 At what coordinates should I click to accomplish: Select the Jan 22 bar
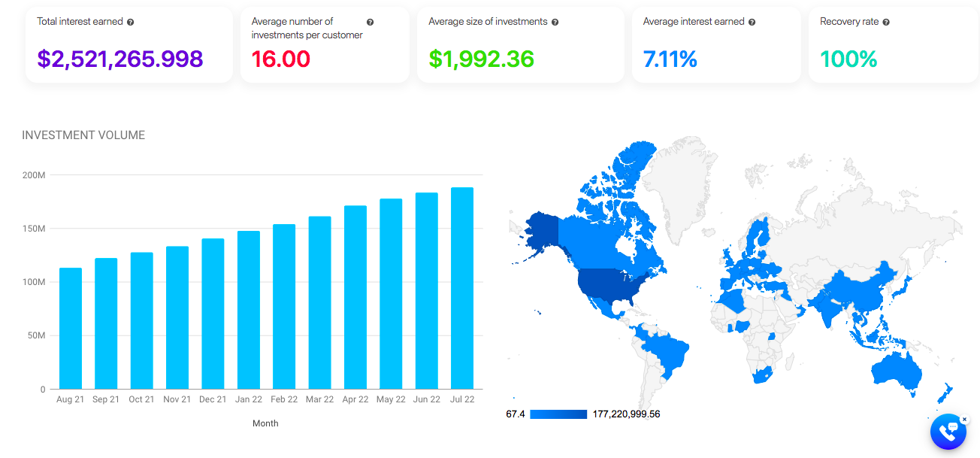click(249, 310)
